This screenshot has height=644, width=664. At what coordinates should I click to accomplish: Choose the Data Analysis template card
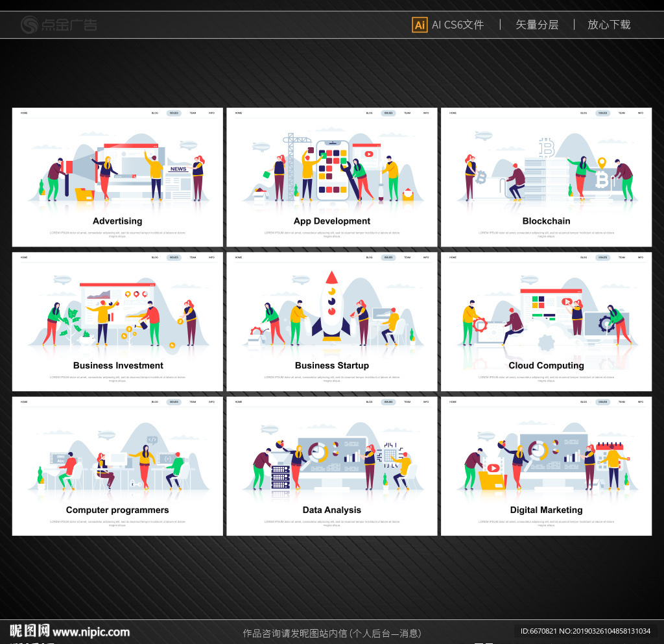331,466
